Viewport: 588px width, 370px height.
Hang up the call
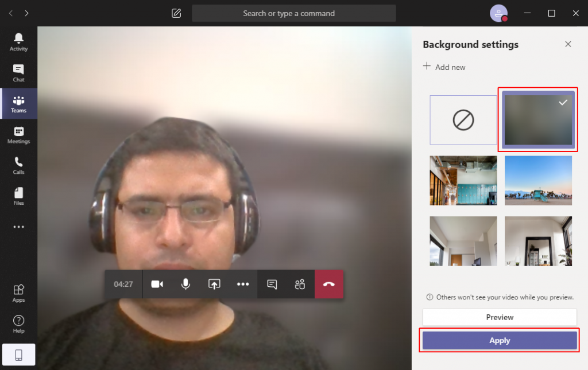(328, 284)
